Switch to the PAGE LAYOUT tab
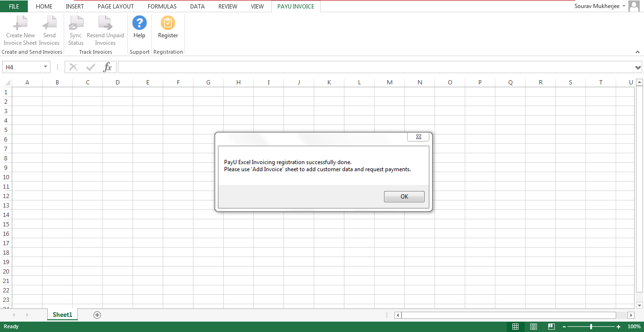The width and height of the screenshot is (644, 332). click(116, 6)
